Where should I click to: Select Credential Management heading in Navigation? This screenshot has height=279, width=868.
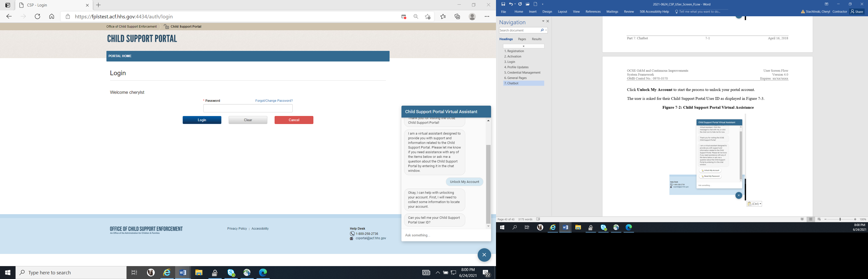tap(522, 72)
